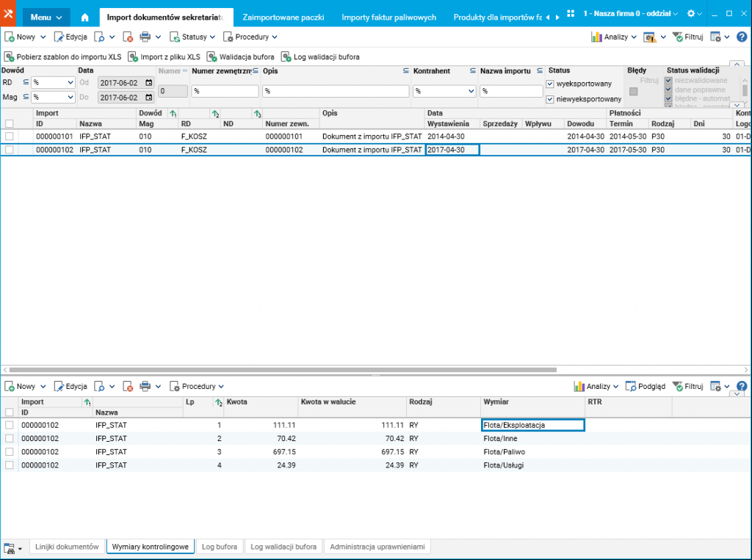Screen dimensions: 752x560
Task: Click the bottom panel delete icon
Action: coord(128,387)
